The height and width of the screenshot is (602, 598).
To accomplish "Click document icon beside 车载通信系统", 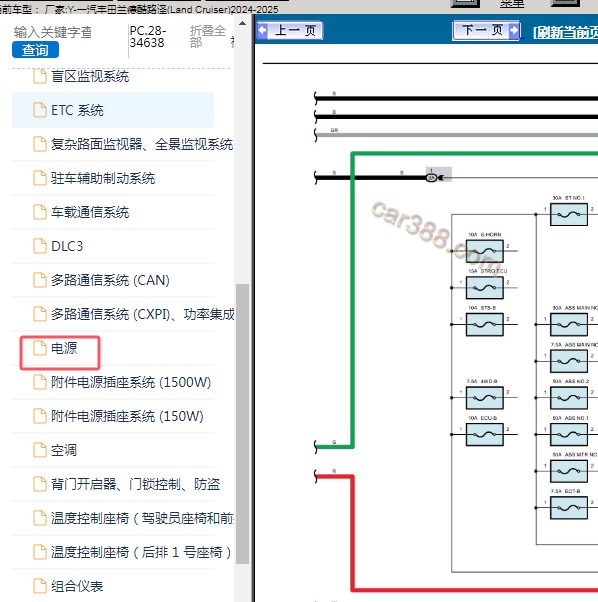I will 40,212.
